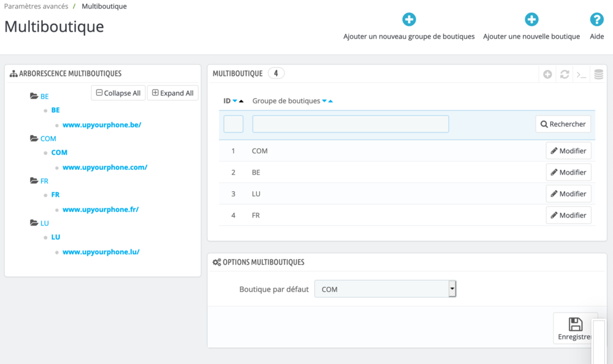Select the BE shop in tree
This screenshot has width=613, height=364.
(x=56, y=110)
